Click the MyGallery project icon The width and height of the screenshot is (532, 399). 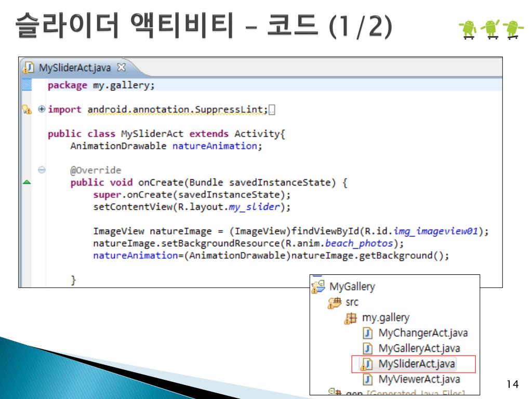(x=318, y=287)
